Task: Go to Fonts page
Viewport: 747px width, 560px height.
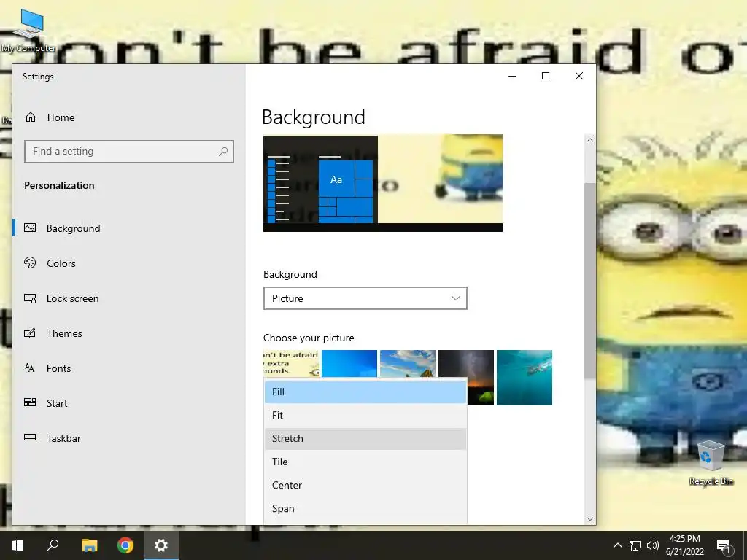Action: [x=58, y=368]
